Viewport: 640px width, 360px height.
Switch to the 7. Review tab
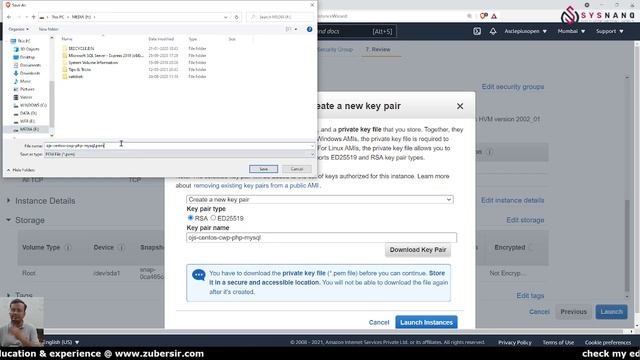pos(378,49)
